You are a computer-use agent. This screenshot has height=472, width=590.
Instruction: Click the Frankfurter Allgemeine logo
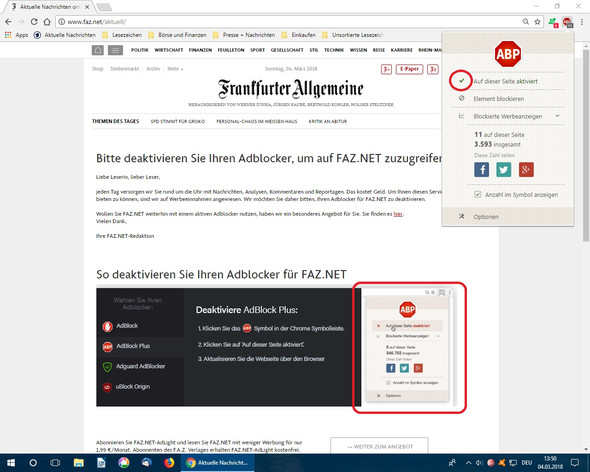pos(290,89)
